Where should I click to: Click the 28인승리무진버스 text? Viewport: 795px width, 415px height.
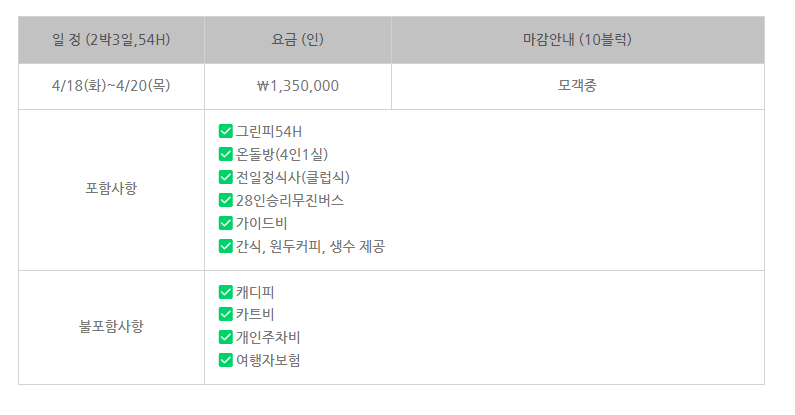[x=290, y=201]
